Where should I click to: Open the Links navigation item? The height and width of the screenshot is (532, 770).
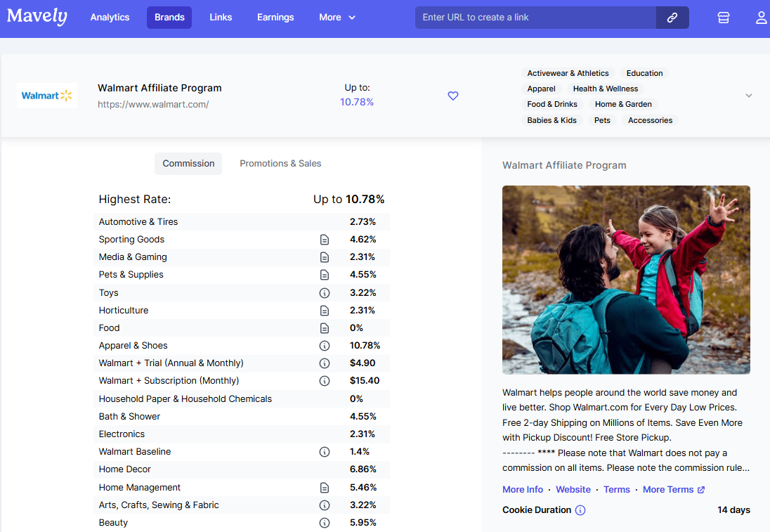221,17
